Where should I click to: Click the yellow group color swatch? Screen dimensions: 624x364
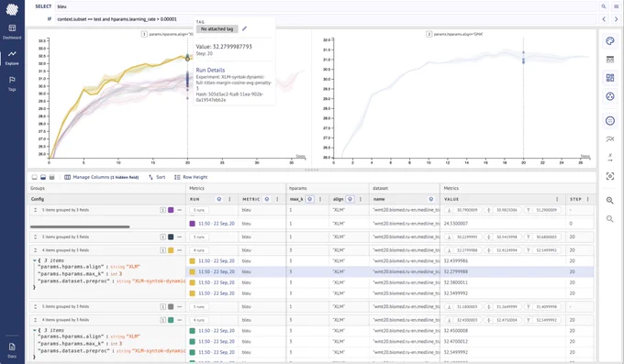[171, 250]
